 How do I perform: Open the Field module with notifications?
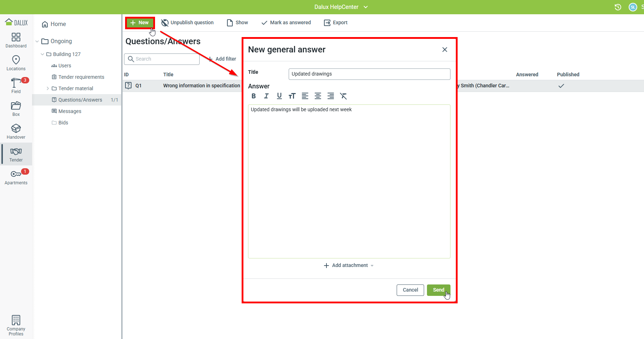(16, 86)
